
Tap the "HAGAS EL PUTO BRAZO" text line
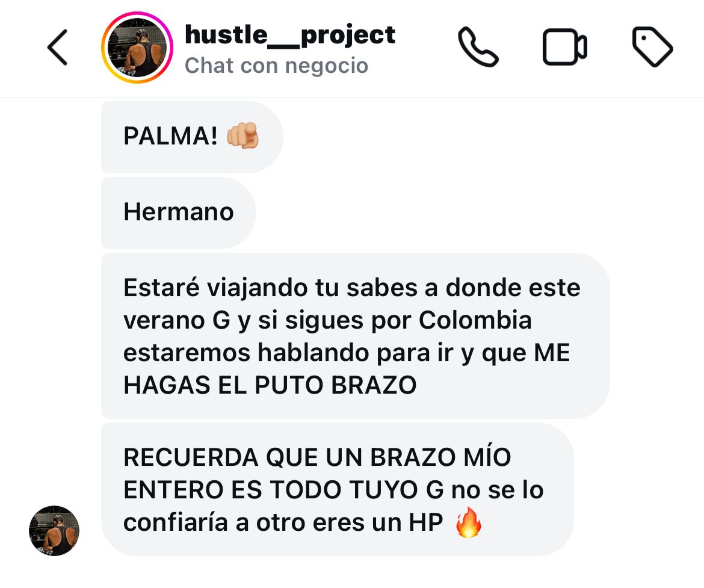[270, 385]
